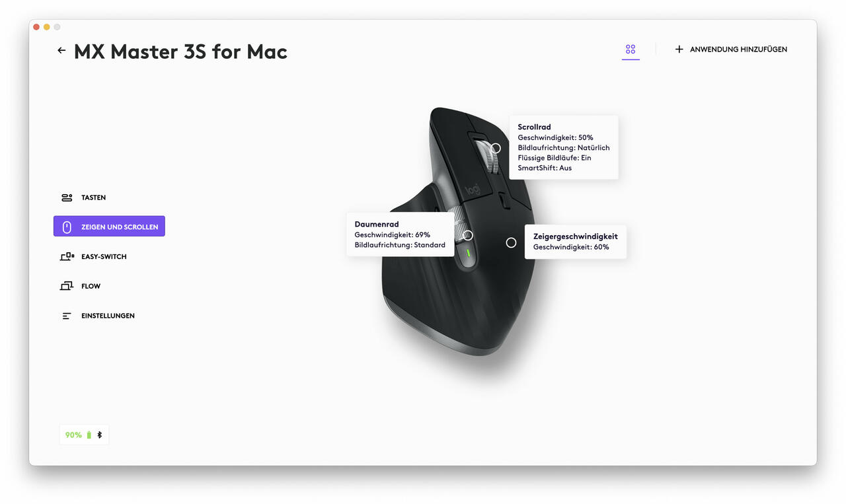The width and height of the screenshot is (846, 504).
Task: Select the thumb wheel hotspot circle
Action: 468,236
